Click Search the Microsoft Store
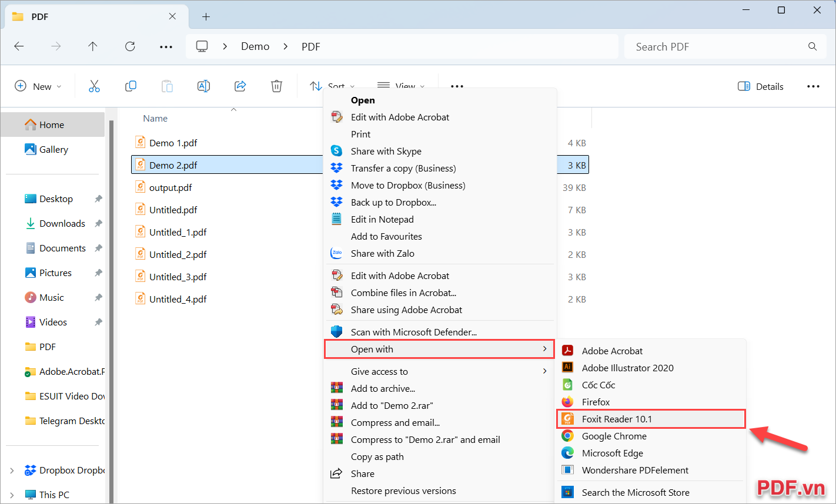 (651, 492)
